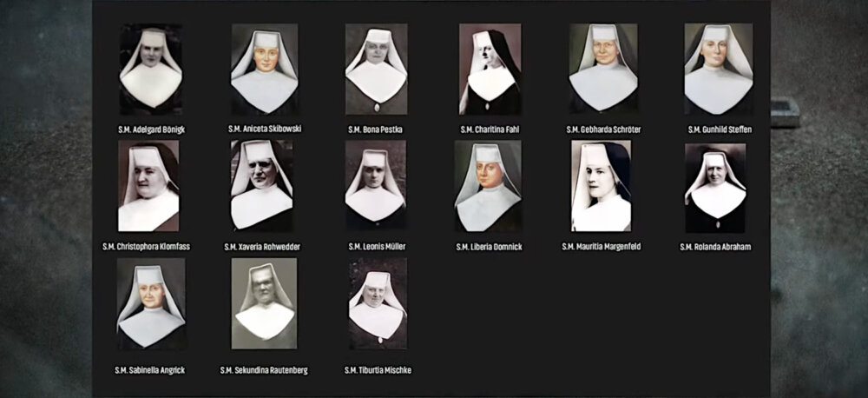Screen dimensions: 868x398
Task: Open the S.M. Xaveria Rohwedder portrait
Action: 261,185
